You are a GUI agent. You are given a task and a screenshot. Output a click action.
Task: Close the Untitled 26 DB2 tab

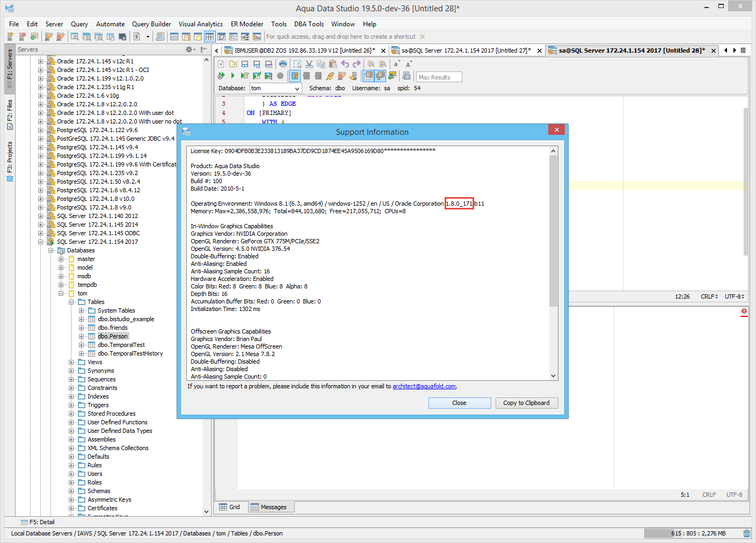click(383, 50)
